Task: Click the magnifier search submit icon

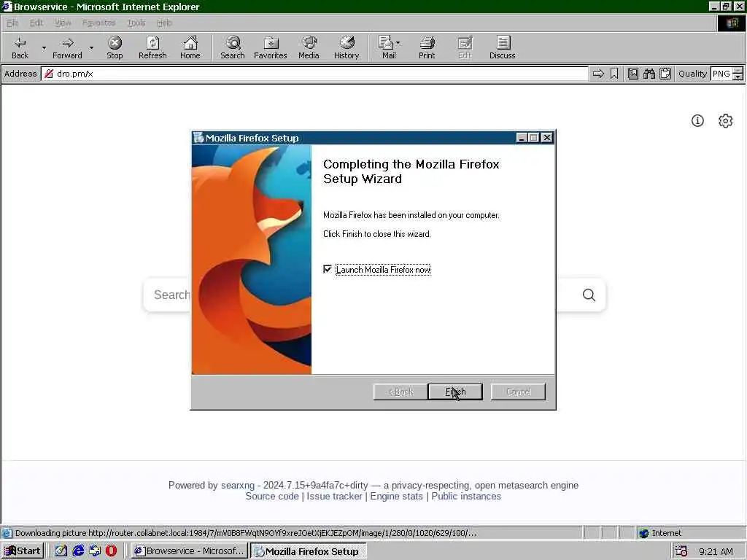Action: (589, 295)
